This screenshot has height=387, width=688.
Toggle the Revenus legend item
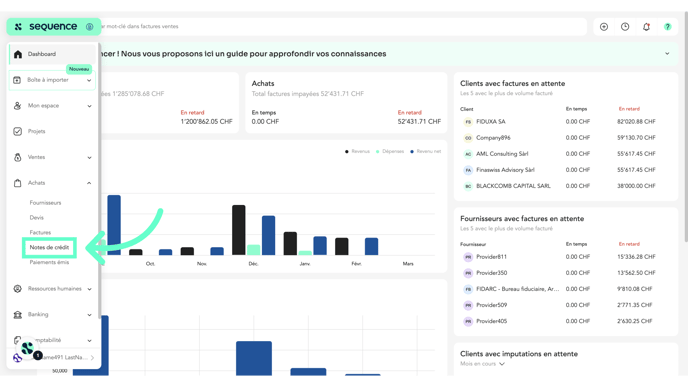(x=357, y=151)
